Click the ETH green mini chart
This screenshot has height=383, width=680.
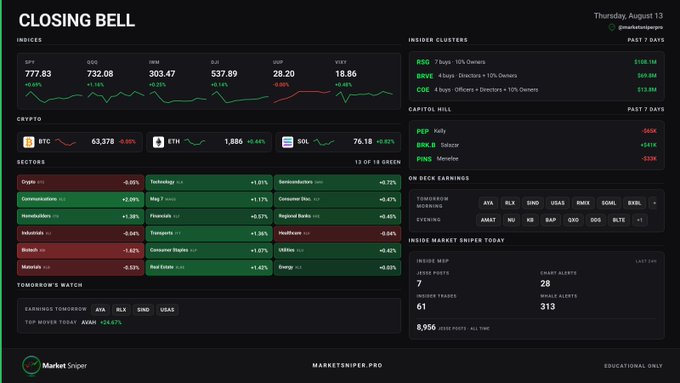(195, 142)
